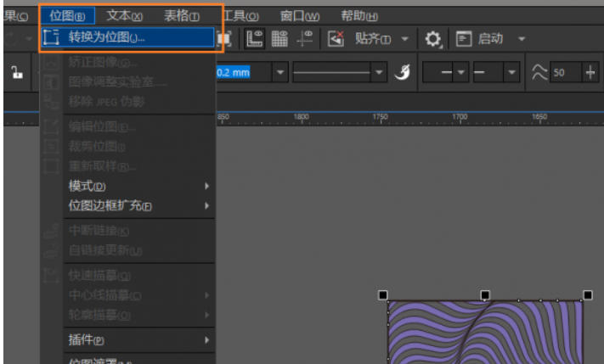
Task: Click the top-center selection handle of the image
Action: (x=485, y=295)
